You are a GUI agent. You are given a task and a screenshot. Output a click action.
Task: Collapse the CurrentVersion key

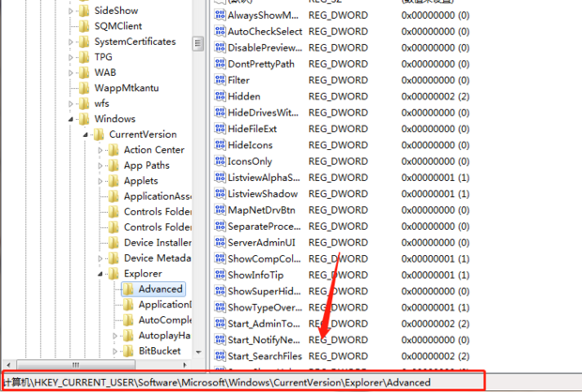pos(85,135)
